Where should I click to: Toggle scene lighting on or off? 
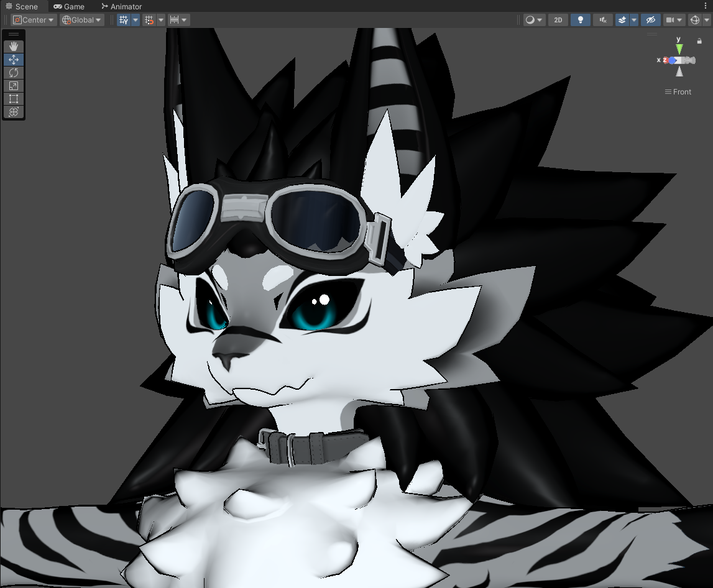(580, 20)
